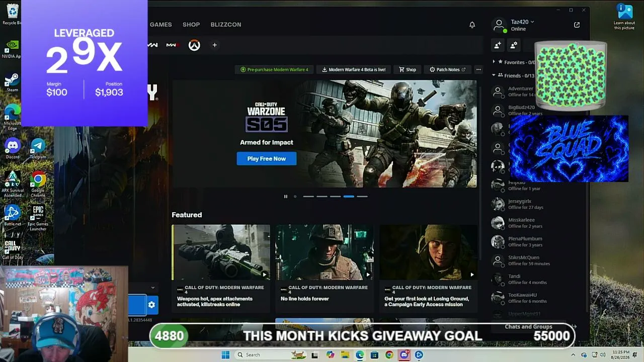Select friend Misskarleee in the list
Image resolution: width=644 pixels, height=362 pixels.
[x=537, y=223]
